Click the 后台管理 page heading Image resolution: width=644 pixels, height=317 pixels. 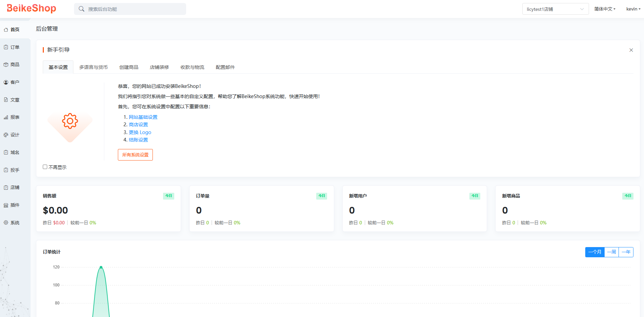pyautogui.click(x=47, y=29)
